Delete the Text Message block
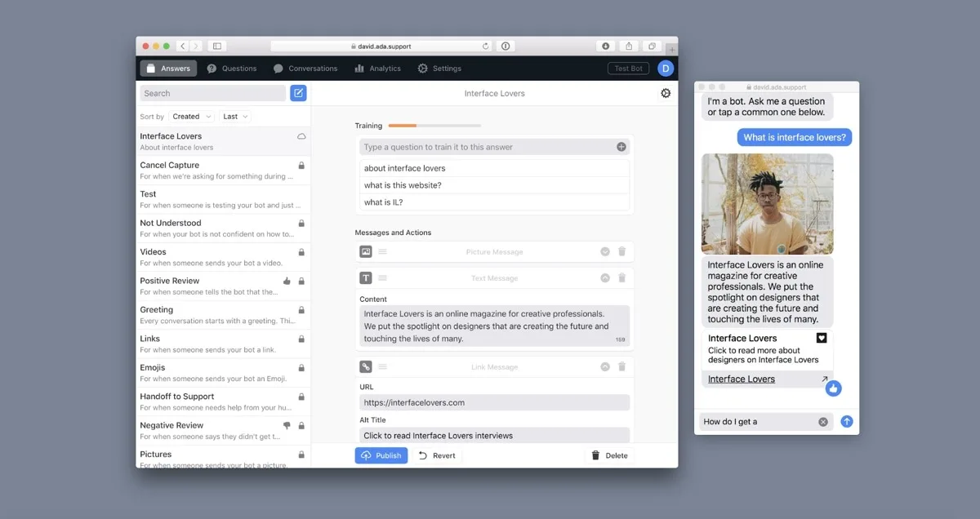This screenshot has width=980, height=519. tap(621, 278)
